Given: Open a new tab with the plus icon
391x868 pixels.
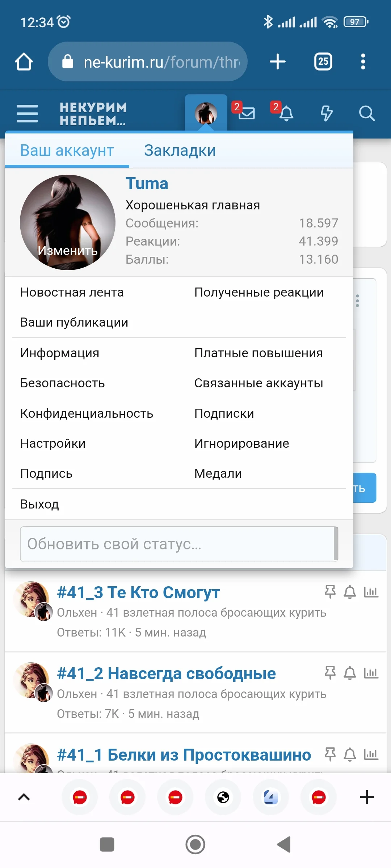Looking at the screenshot, I should 278,61.
